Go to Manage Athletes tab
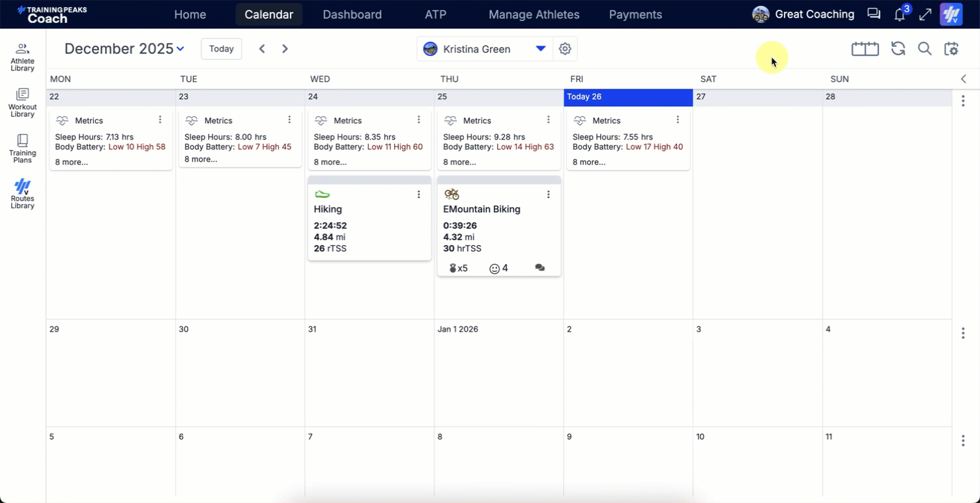980x503 pixels. pyautogui.click(x=534, y=14)
